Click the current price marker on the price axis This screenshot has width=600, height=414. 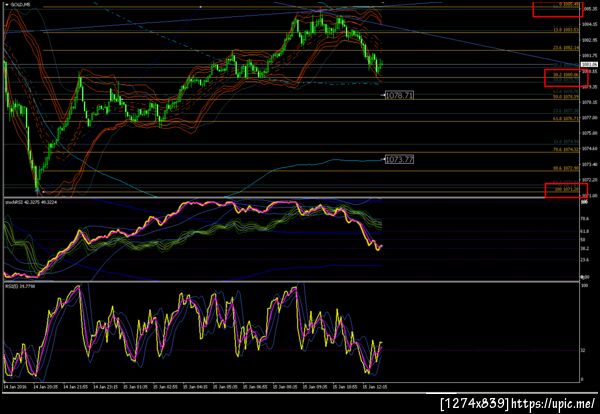589,65
